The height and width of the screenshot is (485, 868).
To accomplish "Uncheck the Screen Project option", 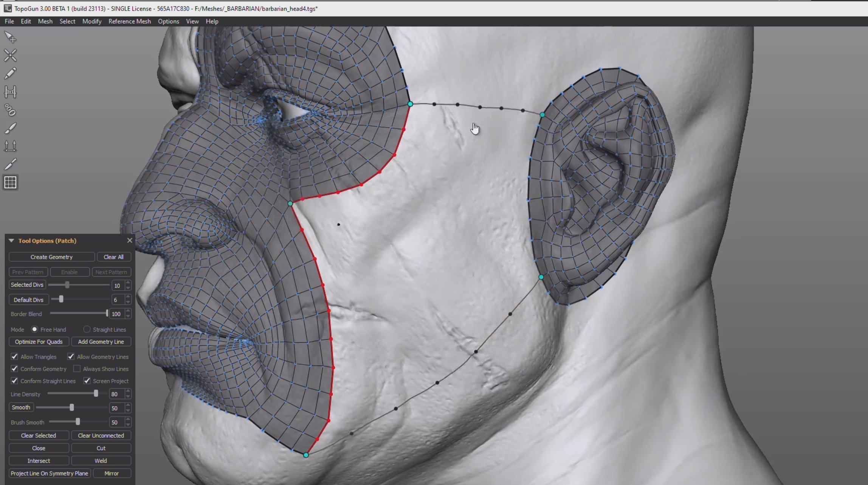I will (87, 381).
